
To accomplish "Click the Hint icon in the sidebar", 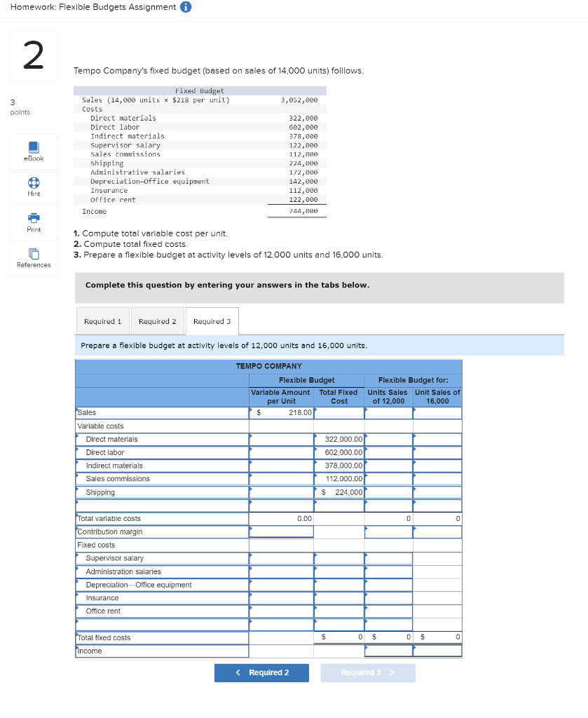I will coord(33,187).
